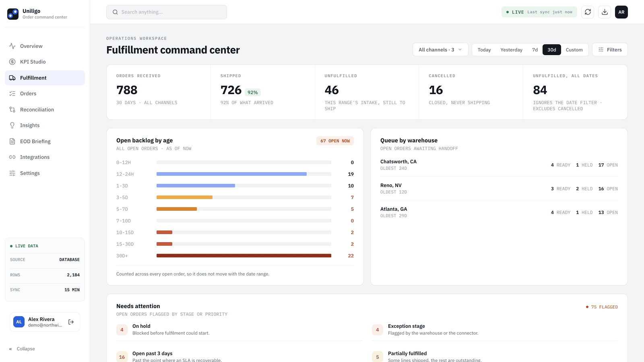Viewport: 644px width, 362px height.
Task: Switch date range to 7d
Action: [x=535, y=50]
